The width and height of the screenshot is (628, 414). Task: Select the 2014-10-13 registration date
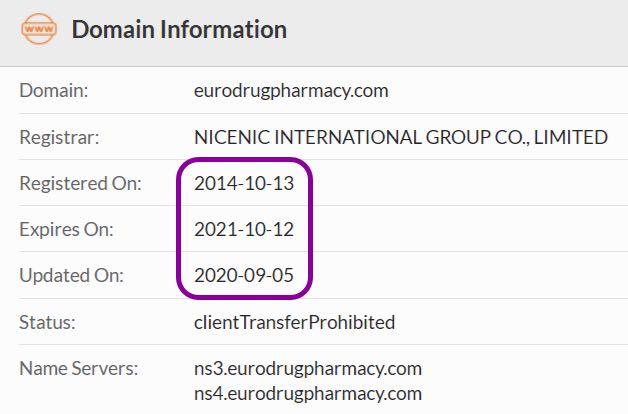click(244, 183)
